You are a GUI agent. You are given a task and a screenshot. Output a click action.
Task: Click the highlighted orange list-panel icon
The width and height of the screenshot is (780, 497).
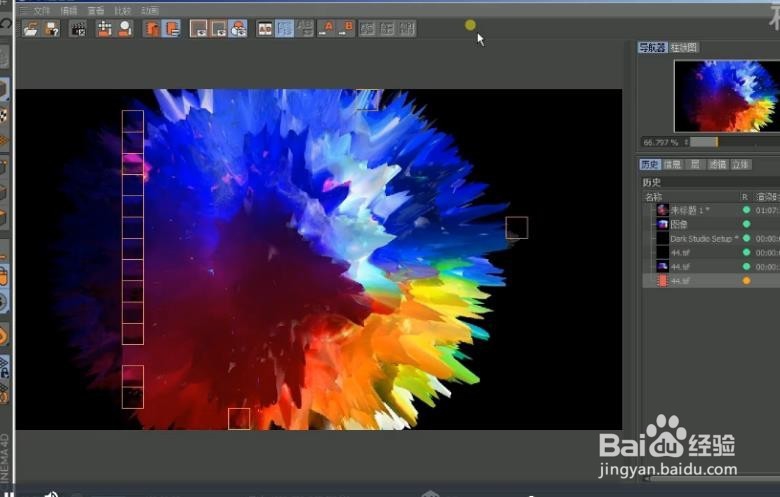click(172, 29)
